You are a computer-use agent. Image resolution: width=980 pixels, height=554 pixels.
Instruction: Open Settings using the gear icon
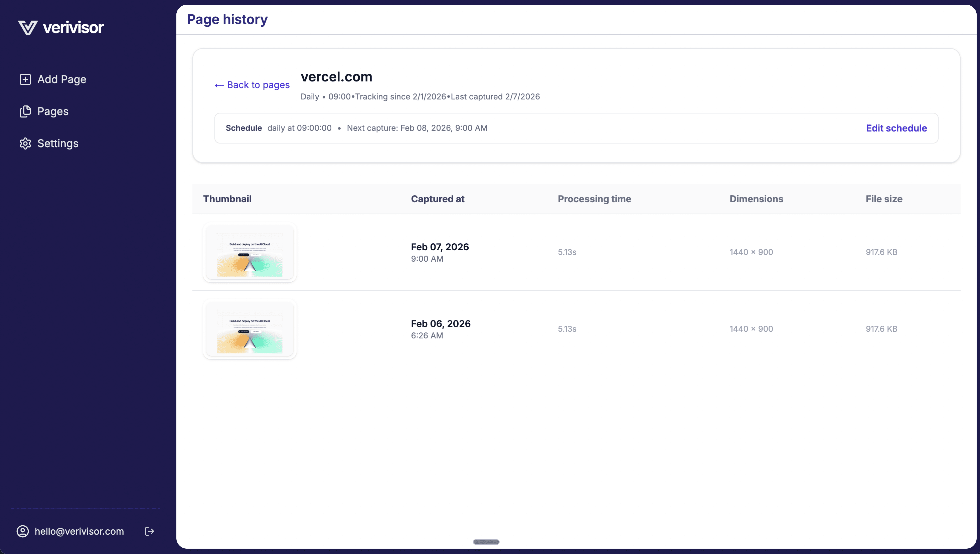coord(25,144)
